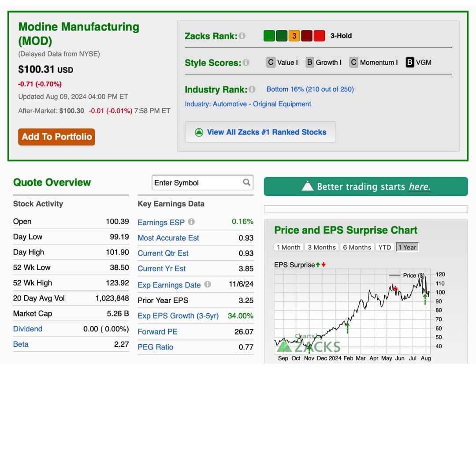The height and width of the screenshot is (476, 476).
Task: Open View All Zacks #1 Ranked Stocks
Action: coord(260,132)
